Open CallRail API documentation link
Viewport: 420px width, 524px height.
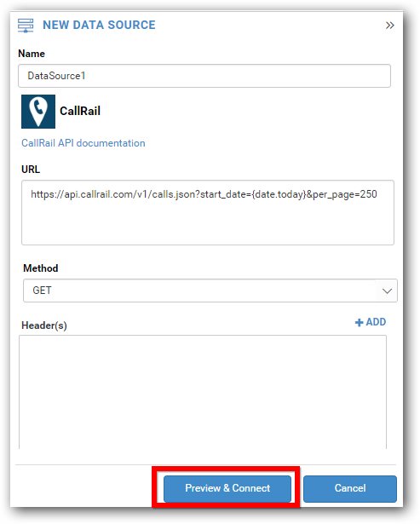pyautogui.click(x=83, y=143)
